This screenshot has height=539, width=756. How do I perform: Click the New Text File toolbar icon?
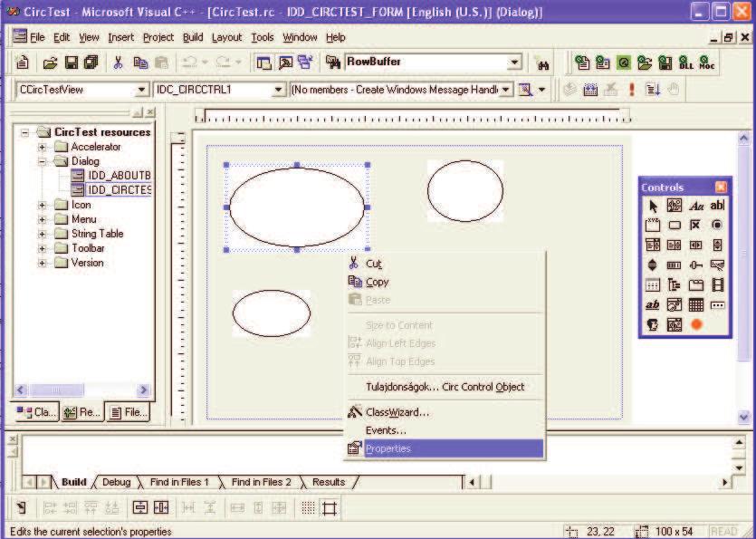[22, 63]
